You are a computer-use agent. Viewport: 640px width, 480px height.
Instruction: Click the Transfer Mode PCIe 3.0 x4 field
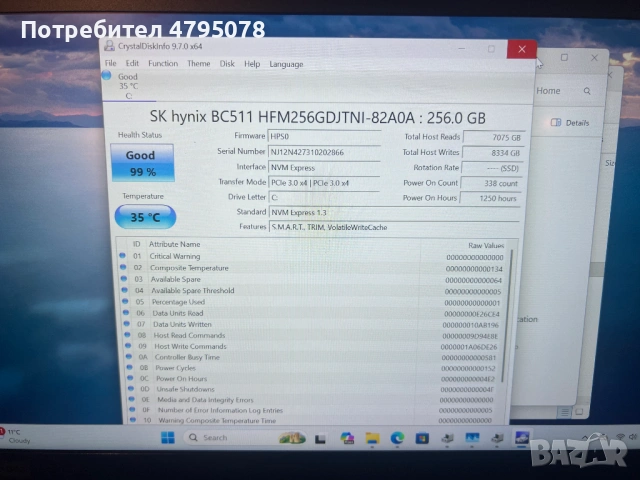[324, 183]
